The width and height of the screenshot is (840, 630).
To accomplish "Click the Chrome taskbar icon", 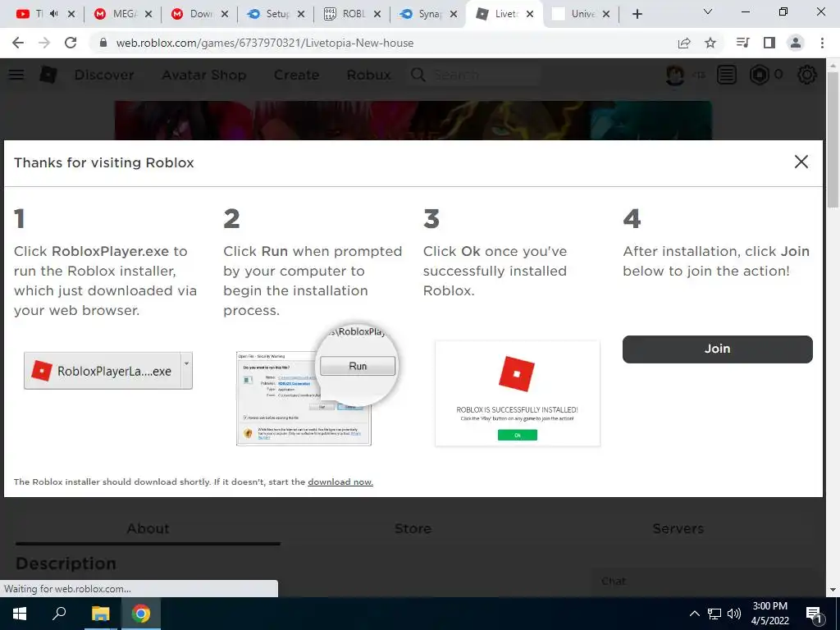I will 141,614.
